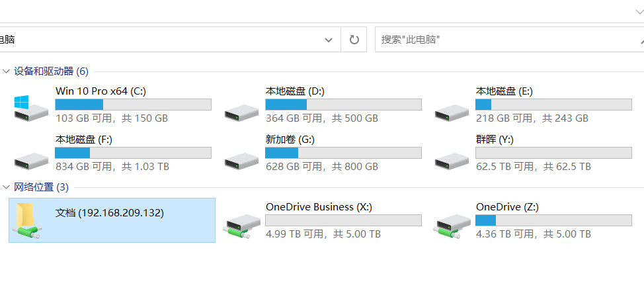The width and height of the screenshot is (644, 303).
Task: Select the OneDrive (Z:) network drive icon
Action: [452, 226]
